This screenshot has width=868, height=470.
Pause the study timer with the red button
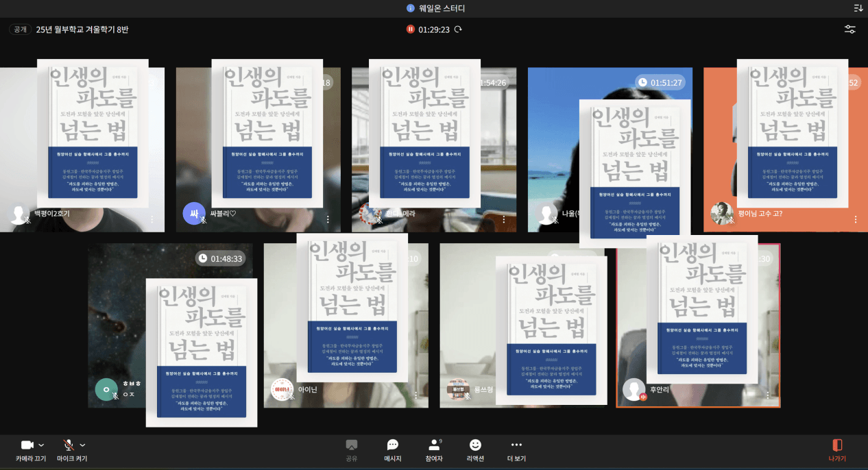(410, 29)
